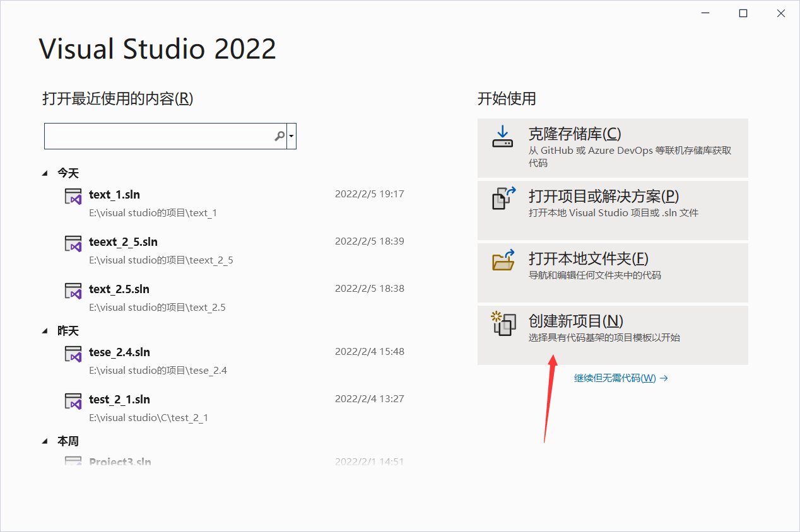Click path E:\visual studio的项目\text_1

click(x=153, y=212)
